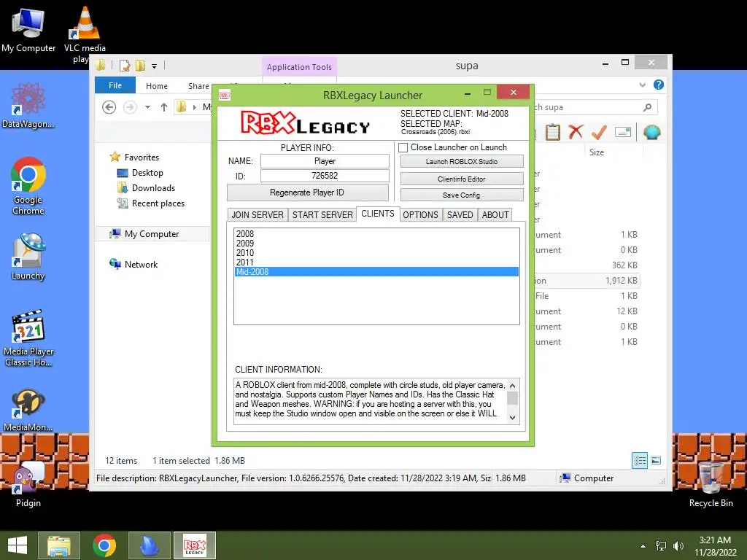Switch Explorer to details view icon
This screenshot has width=747, height=560.
click(639, 460)
